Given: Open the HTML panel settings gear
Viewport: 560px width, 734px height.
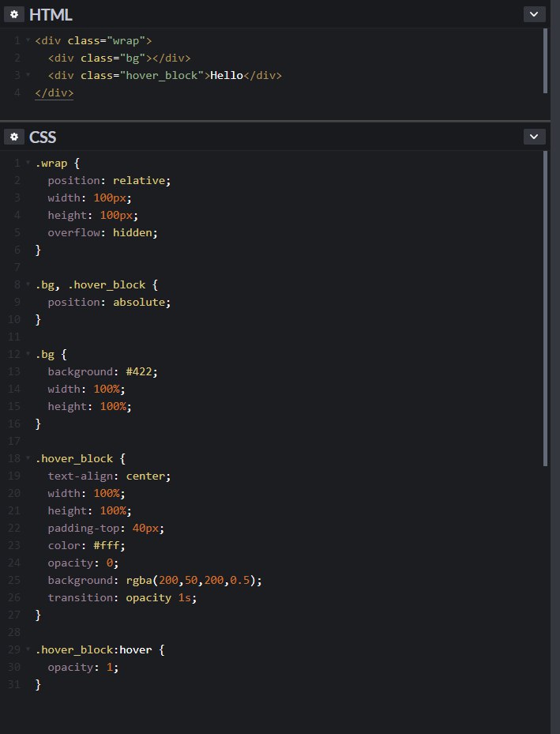Looking at the screenshot, I should 14,14.
